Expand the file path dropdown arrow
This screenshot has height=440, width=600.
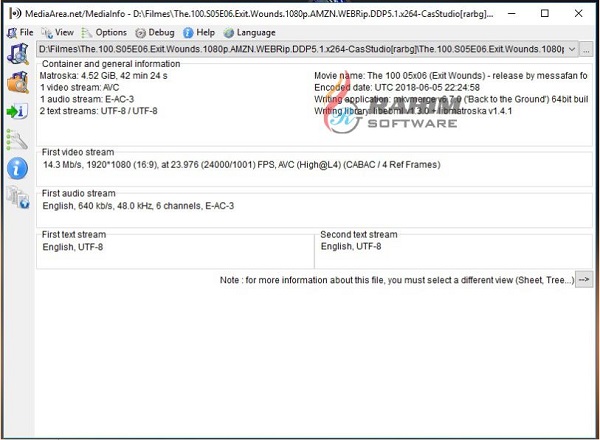coord(572,49)
